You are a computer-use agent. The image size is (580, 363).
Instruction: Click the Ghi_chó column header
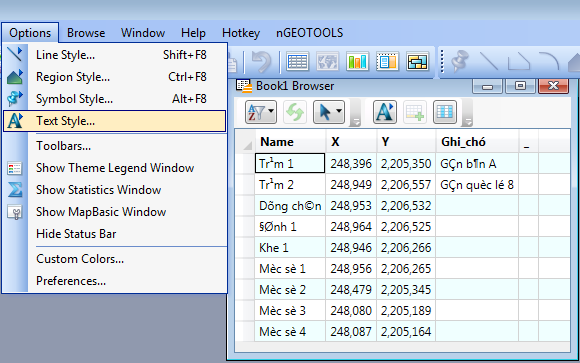(x=477, y=142)
